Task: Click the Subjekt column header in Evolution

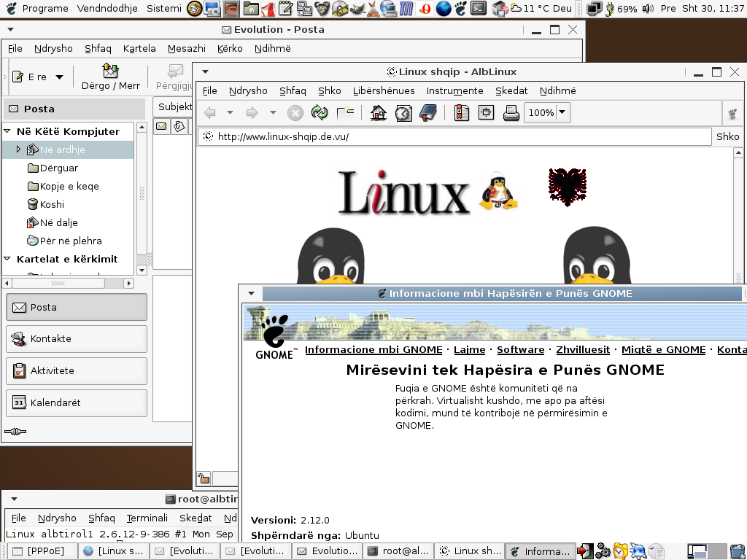Action: [172, 107]
